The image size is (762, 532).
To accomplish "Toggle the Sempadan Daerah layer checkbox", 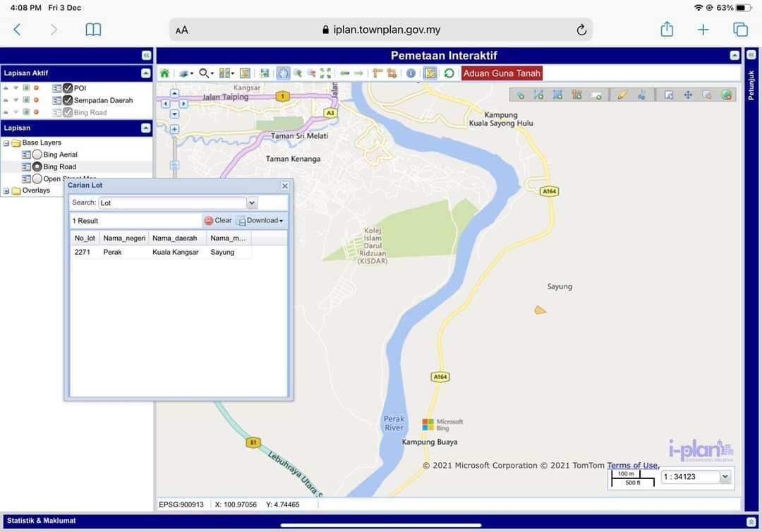I will 68,100.
